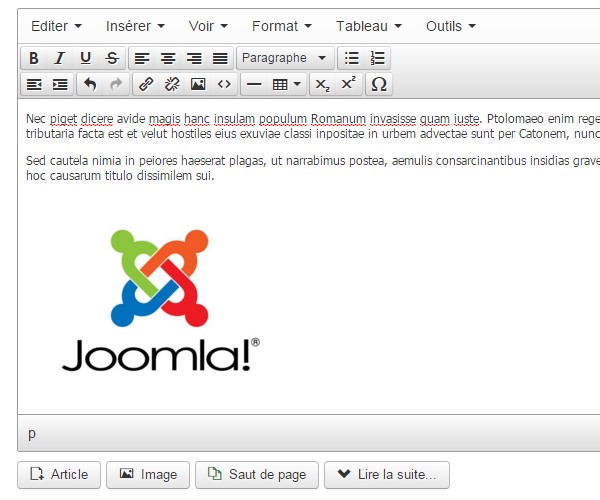This screenshot has height=500, width=600.
Task: Insert or edit a link
Action: point(146,84)
